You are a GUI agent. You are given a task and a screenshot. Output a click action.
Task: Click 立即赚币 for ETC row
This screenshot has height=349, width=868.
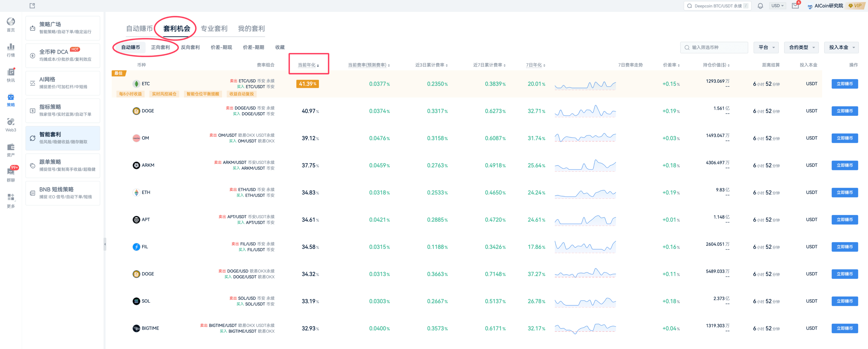click(x=844, y=84)
